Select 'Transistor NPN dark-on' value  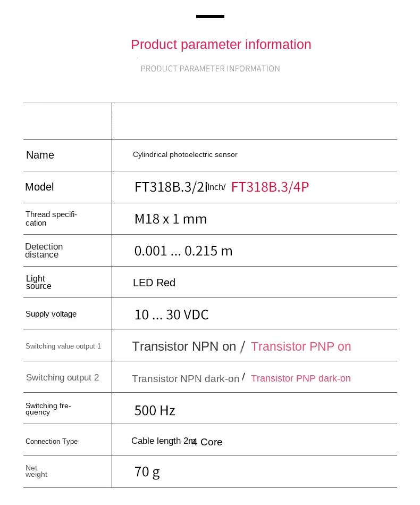pos(186,378)
